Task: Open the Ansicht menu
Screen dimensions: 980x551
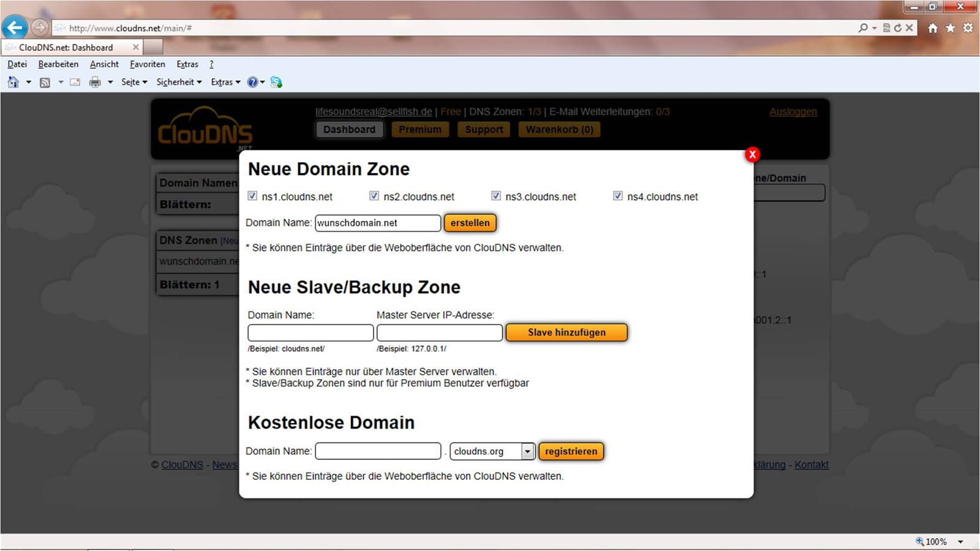Action: (x=104, y=64)
